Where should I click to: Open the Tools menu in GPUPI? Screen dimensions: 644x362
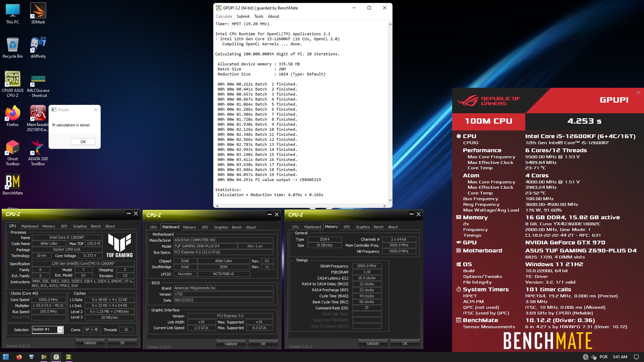259,16
